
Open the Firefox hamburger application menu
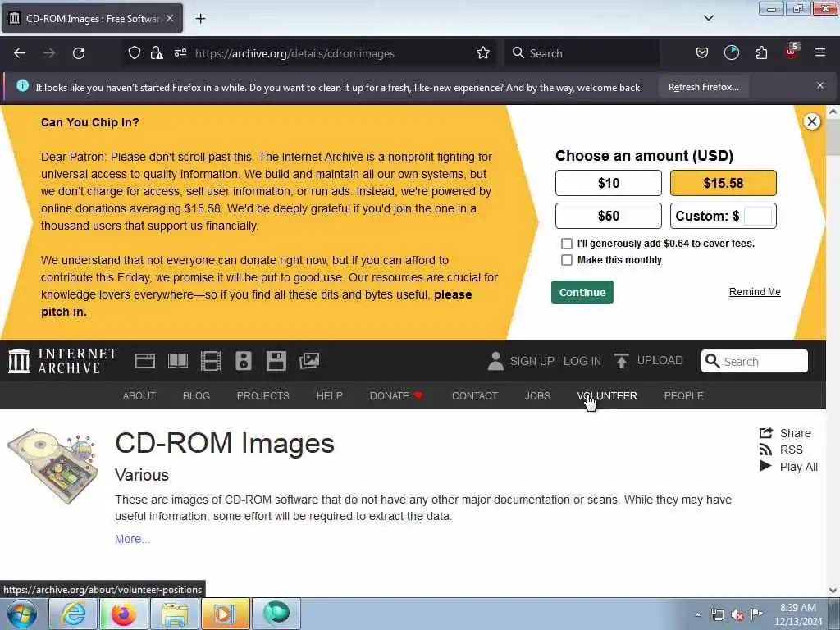[820, 53]
